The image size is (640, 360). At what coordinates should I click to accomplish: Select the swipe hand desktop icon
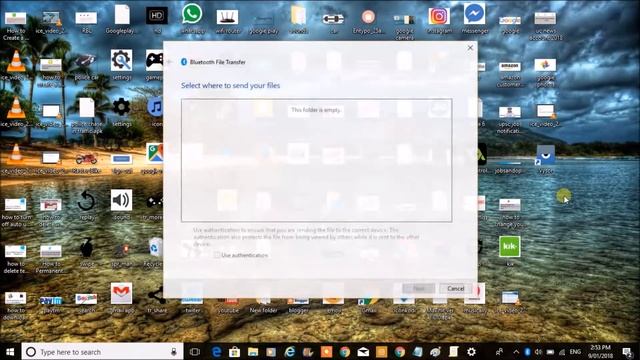86,251
